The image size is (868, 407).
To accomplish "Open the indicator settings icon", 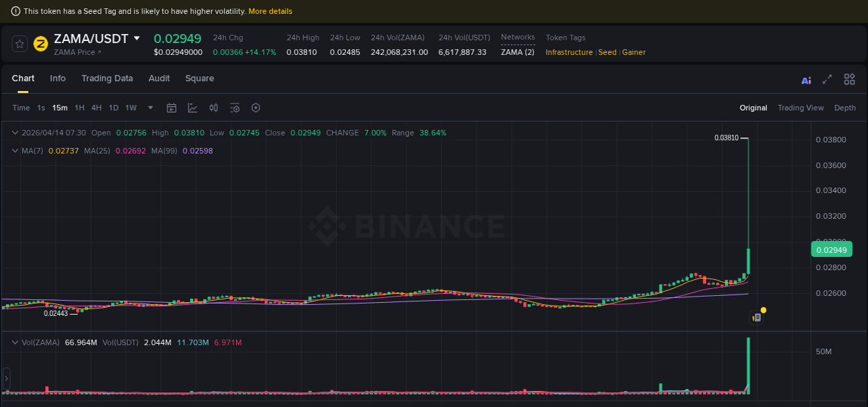I will 234,108.
